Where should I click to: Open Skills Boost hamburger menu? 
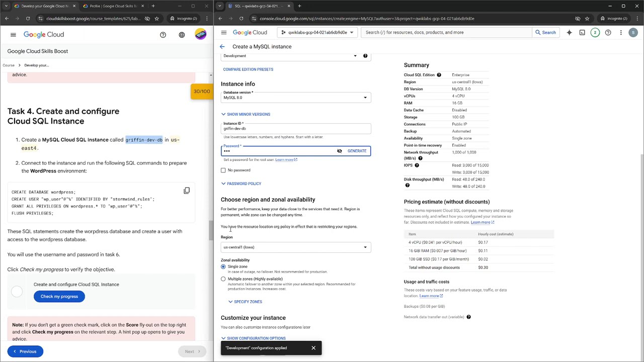(13, 35)
